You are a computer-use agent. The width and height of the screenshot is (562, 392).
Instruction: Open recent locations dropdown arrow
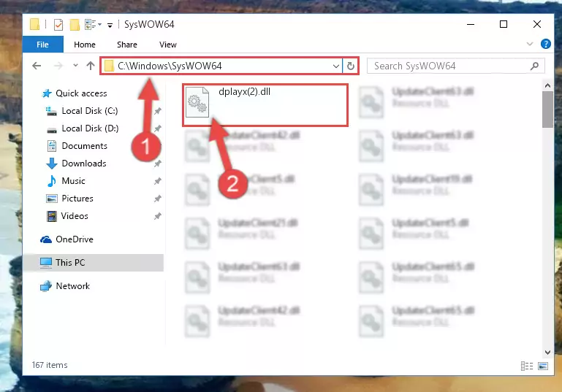[x=75, y=66]
